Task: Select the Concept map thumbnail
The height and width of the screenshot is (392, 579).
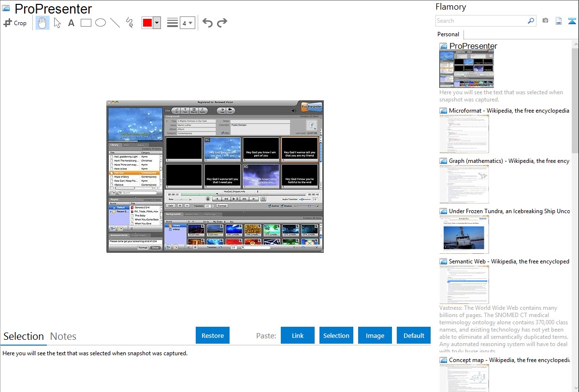Action: [464, 378]
